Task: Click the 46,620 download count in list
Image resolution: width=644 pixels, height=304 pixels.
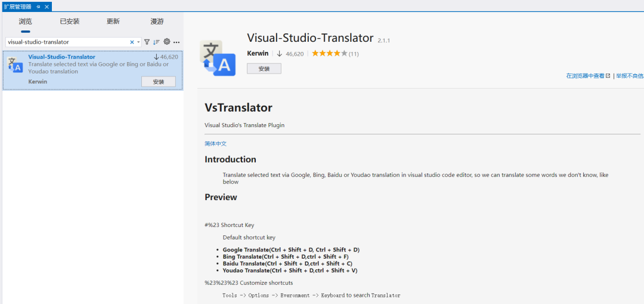Action: [x=166, y=57]
